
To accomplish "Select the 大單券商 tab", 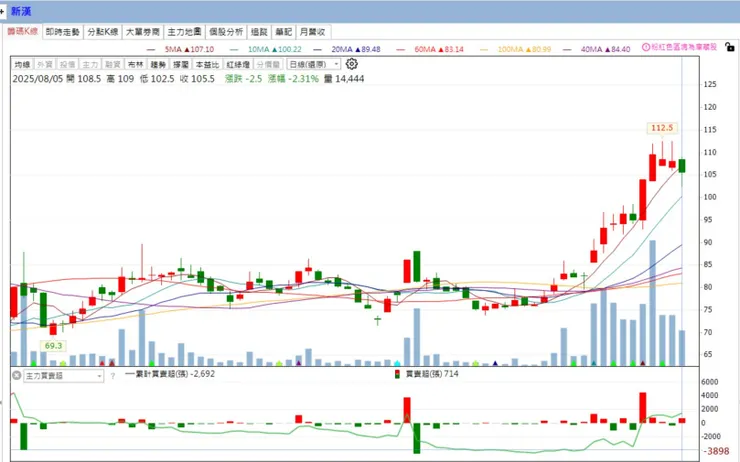I will [x=143, y=32].
